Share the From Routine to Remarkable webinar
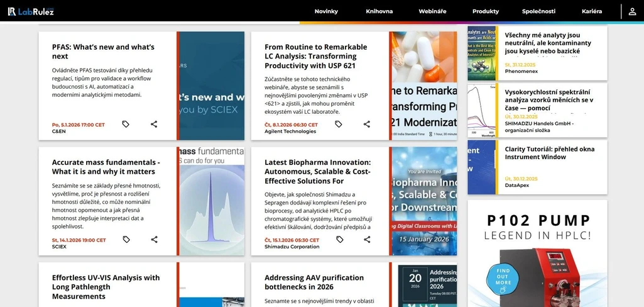Screen dimensions: 644x307 click(367, 124)
